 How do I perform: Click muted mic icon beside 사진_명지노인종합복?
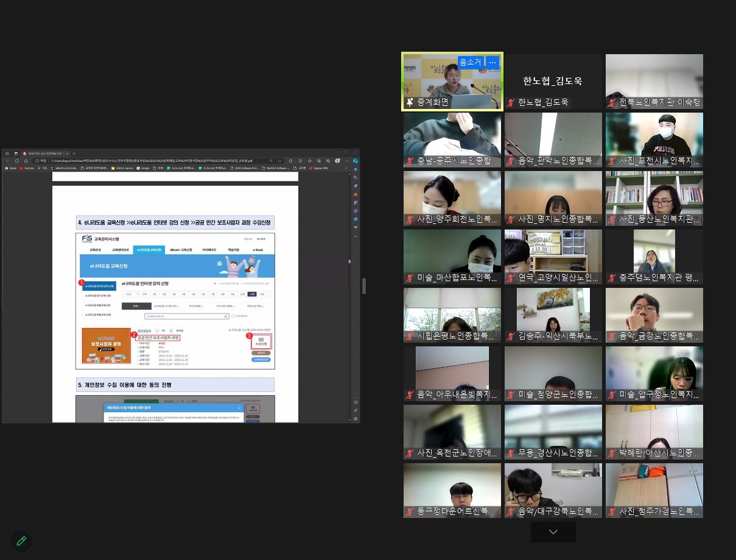[x=511, y=219]
